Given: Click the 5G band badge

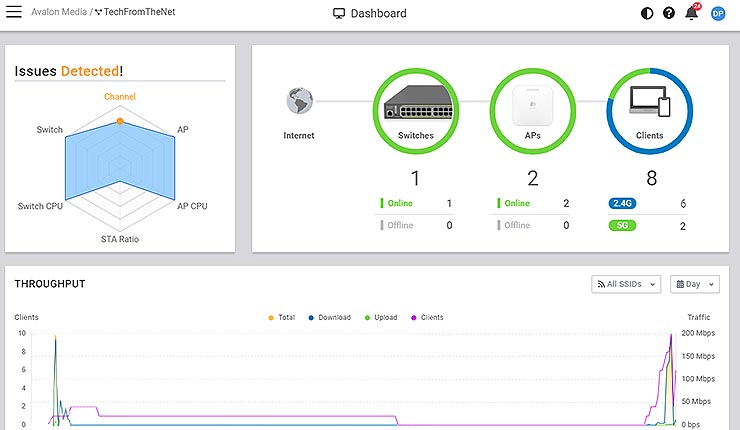Looking at the screenshot, I should click(624, 226).
